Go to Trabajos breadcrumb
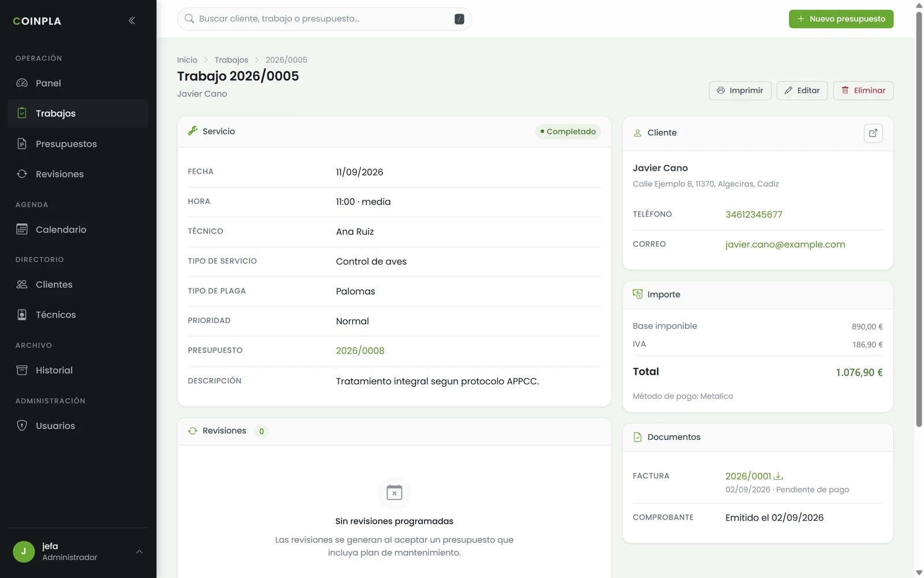 [x=231, y=60]
